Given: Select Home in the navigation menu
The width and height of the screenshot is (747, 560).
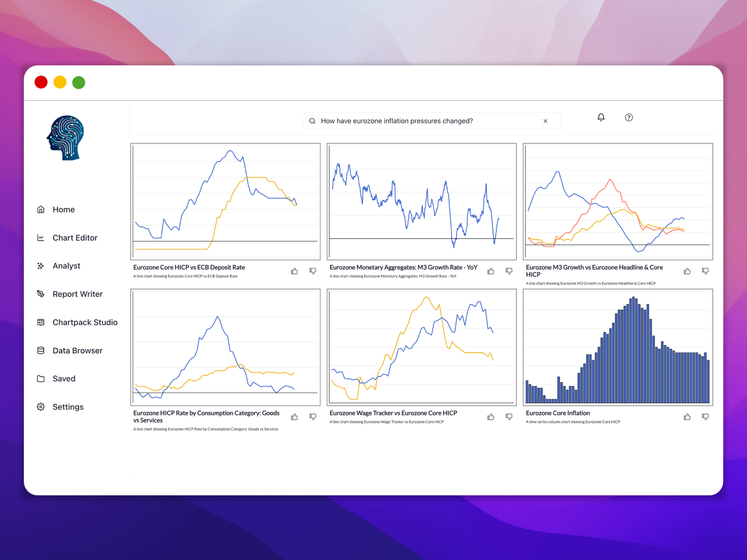Looking at the screenshot, I should [63, 209].
